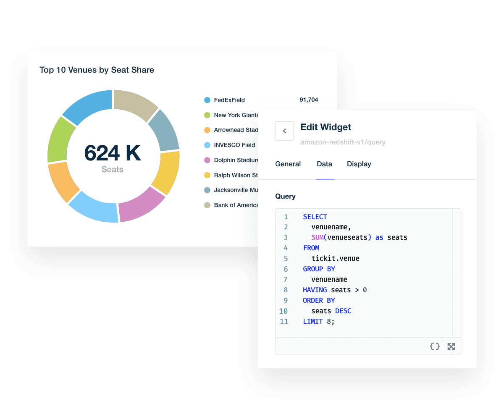Screen dimensions: 504x420
Task: Click the Arrowhead Stadium orange legend dot
Action: click(x=207, y=130)
